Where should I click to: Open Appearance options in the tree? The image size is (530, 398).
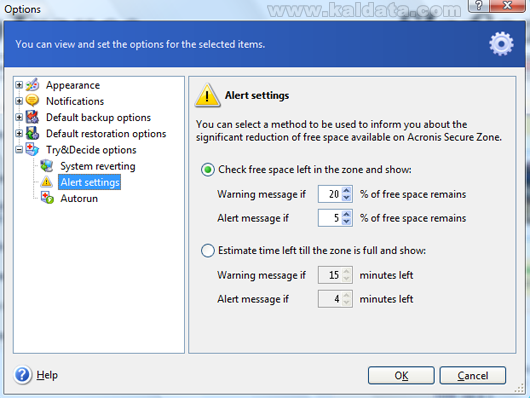(73, 85)
